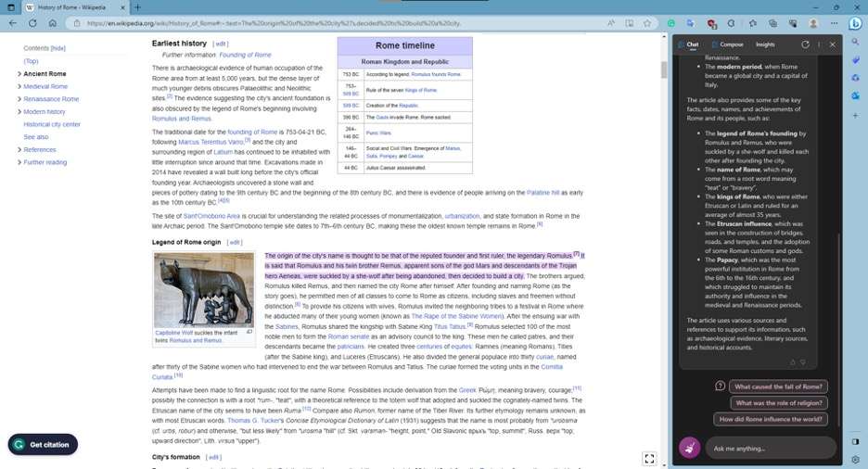Go back using the browser back arrow
Image resolution: width=868 pixels, height=469 pixels.
click(x=13, y=23)
